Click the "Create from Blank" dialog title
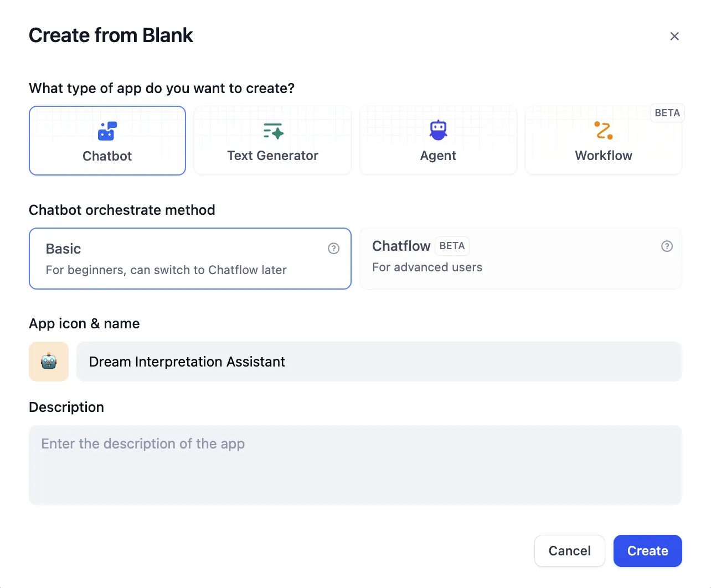The height and width of the screenshot is (588, 711). (111, 35)
